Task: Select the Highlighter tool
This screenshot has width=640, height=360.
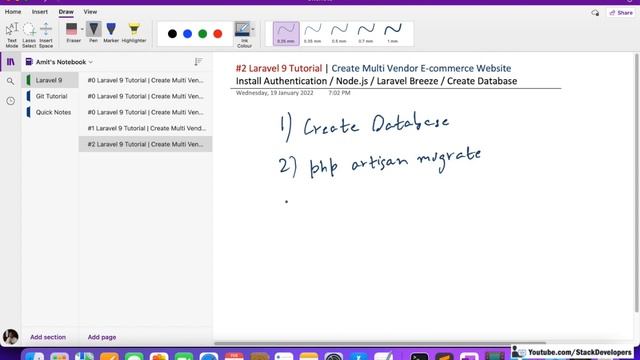Action: 134,33
